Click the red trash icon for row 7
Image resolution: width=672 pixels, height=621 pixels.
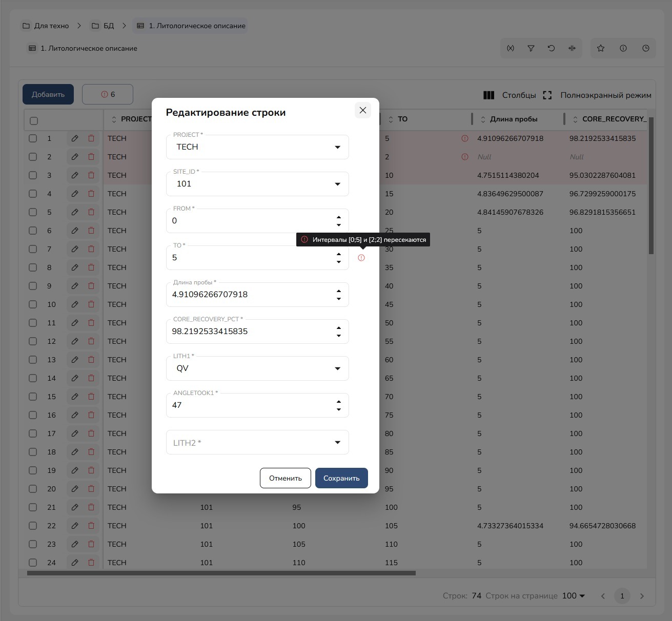(91, 249)
